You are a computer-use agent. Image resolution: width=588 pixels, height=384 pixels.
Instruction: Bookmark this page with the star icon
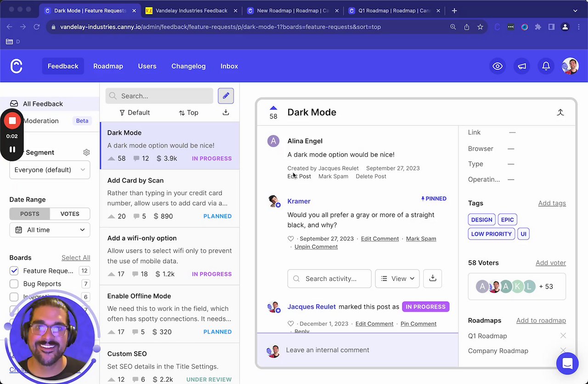click(x=480, y=27)
